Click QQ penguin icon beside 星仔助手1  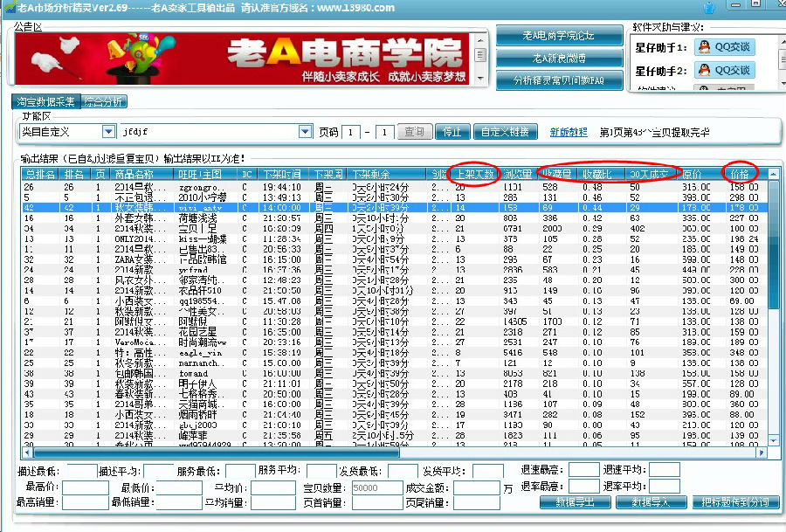[x=704, y=47]
